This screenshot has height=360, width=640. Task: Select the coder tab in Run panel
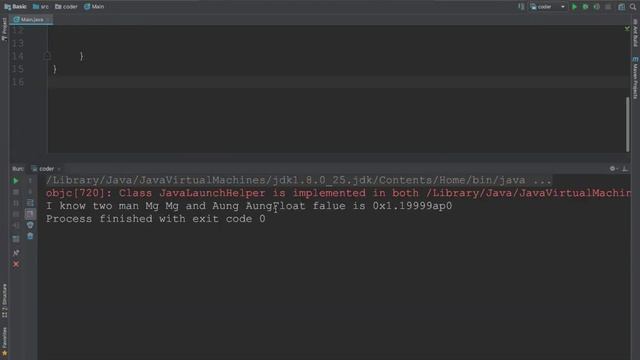tap(46, 169)
